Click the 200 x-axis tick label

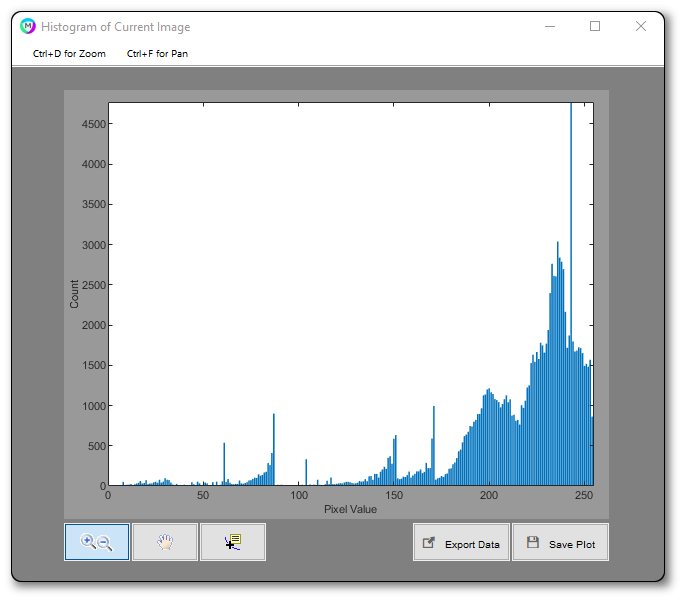[489, 495]
